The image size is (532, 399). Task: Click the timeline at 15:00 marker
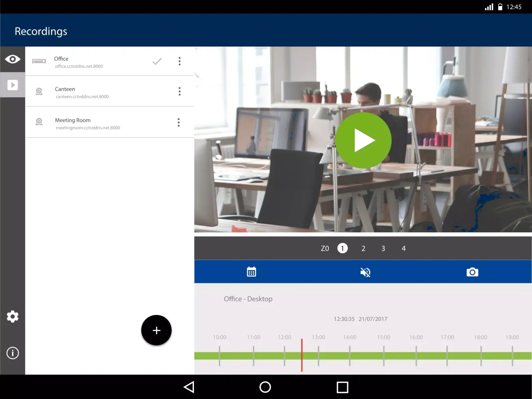(384, 356)
